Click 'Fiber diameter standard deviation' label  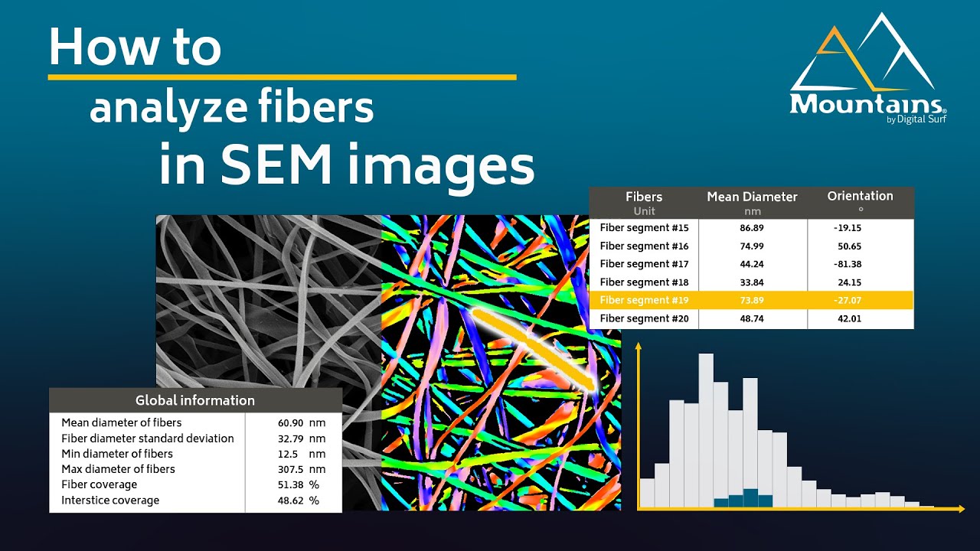(x=148, y=439)
